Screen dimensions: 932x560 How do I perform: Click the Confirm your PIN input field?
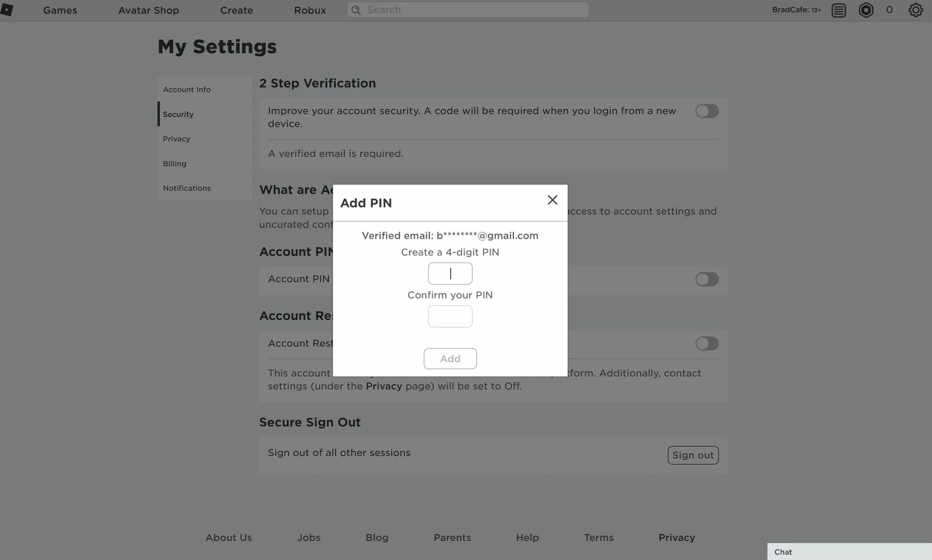point(450,316)
